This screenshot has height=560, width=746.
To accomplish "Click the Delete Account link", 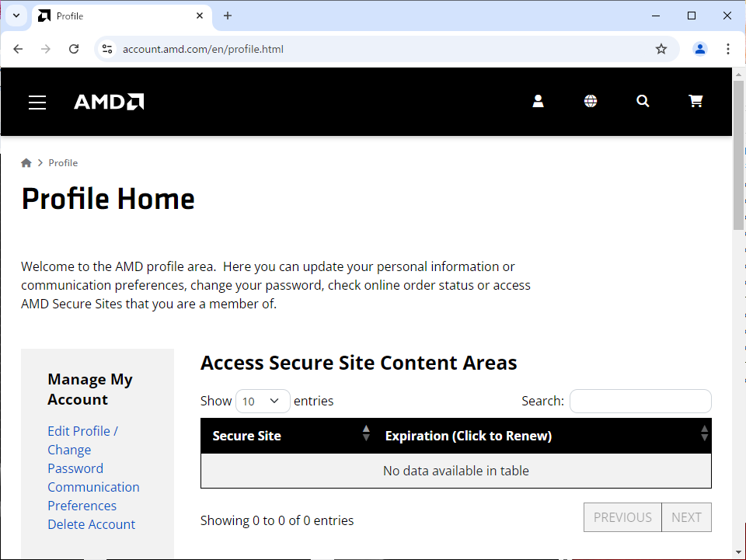I will 91,524.
